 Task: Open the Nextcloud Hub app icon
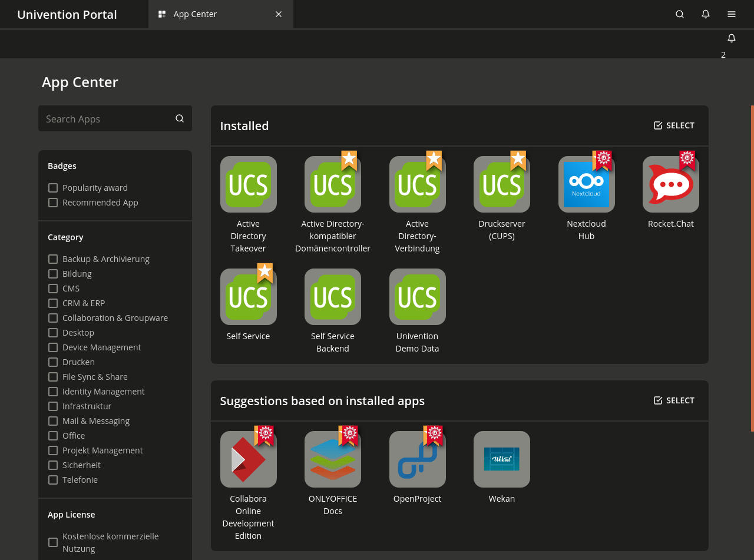point(586,184)
